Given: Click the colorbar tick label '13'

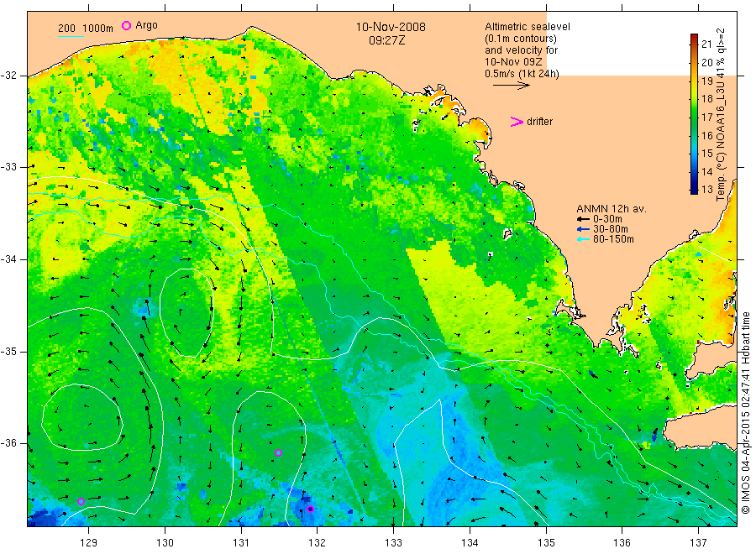Looking at the screenshot, I should (x=706, y=190).
